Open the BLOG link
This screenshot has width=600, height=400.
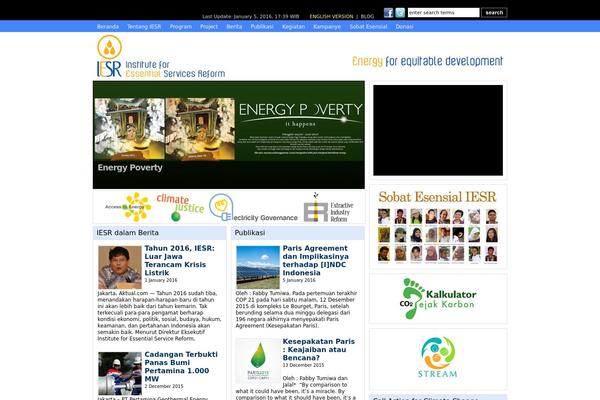point(367,16)
